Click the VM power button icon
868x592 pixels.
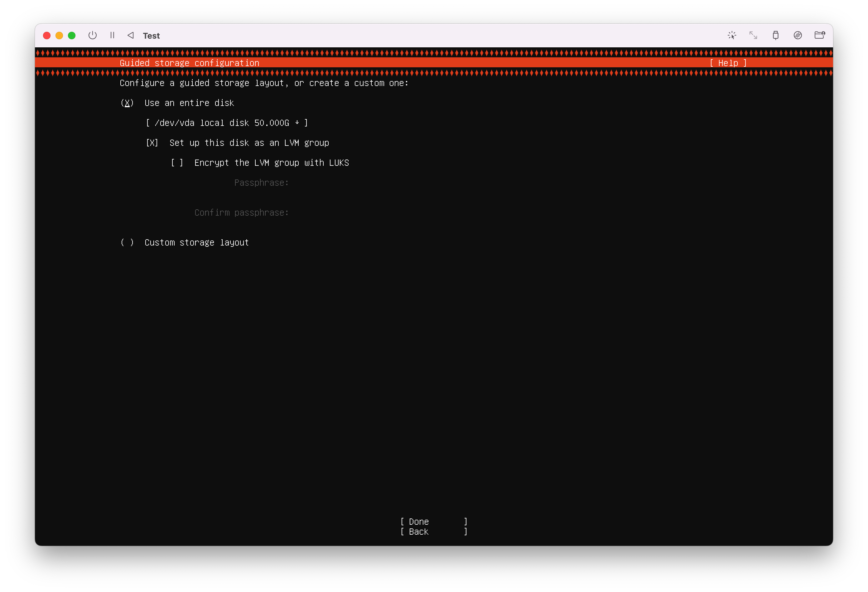(x=92, y=36)
